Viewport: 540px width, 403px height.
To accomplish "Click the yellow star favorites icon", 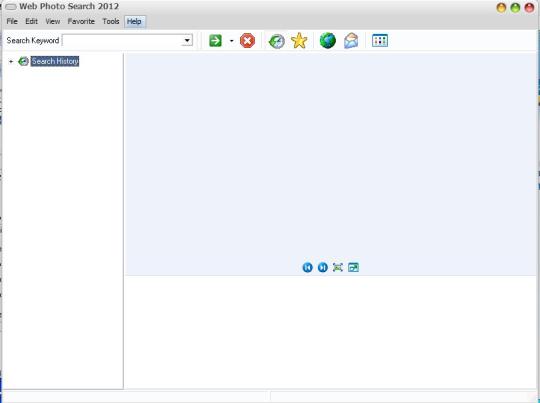I will click(299, 41).
